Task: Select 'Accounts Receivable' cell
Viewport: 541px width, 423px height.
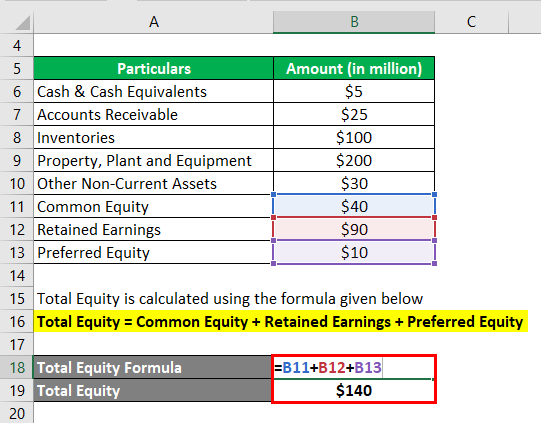Action: 154,115
